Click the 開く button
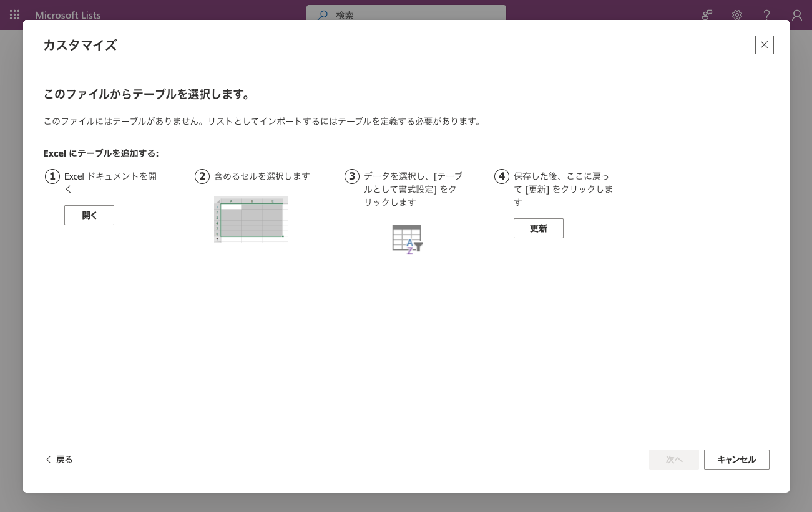The height and width of the screenshot is (512, 812). pyautogui.click(x=89, y=215)
